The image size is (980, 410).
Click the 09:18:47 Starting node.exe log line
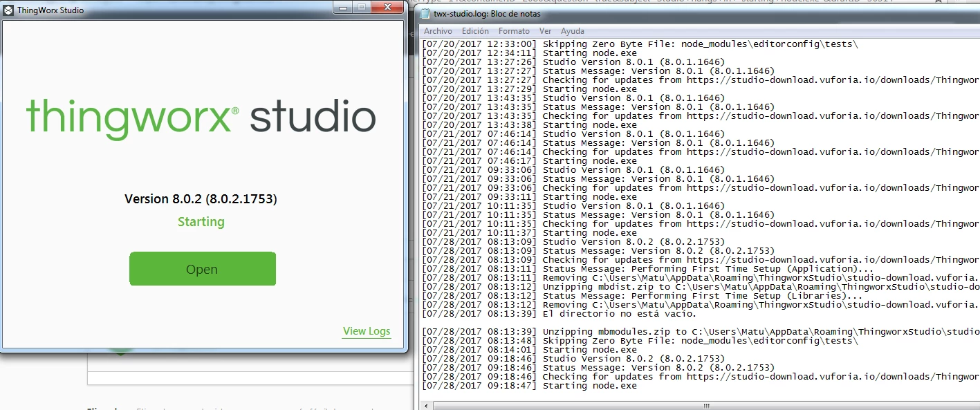click(x=530, y=386)
